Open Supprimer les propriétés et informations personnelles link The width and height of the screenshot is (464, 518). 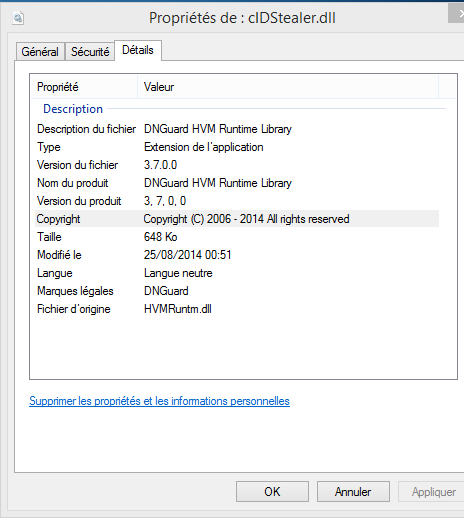[159, 401]
